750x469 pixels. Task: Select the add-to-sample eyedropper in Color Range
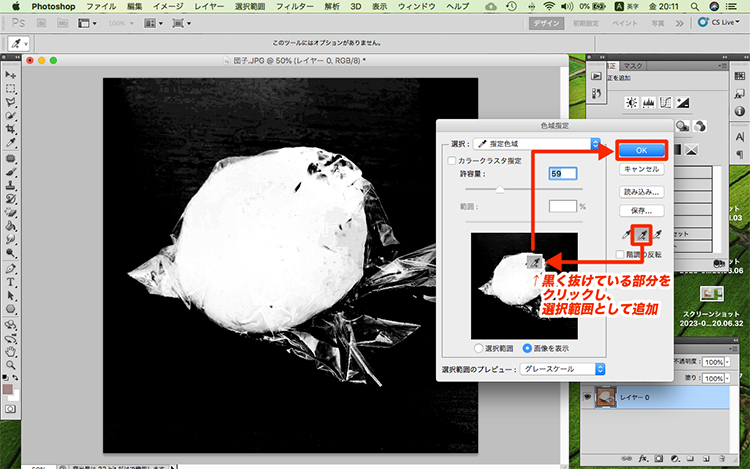click(x=641, y=235)
